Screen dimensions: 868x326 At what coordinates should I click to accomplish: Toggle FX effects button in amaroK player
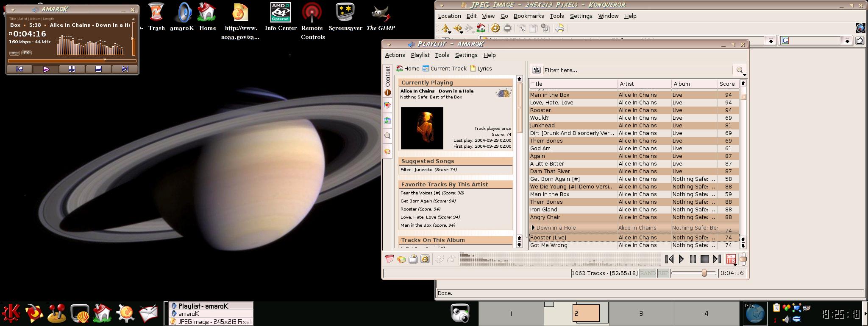click(26, 53)
